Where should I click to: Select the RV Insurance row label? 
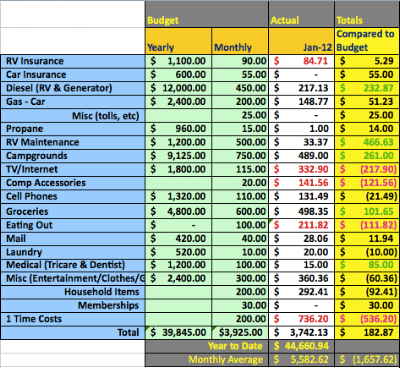pos(73,61)
